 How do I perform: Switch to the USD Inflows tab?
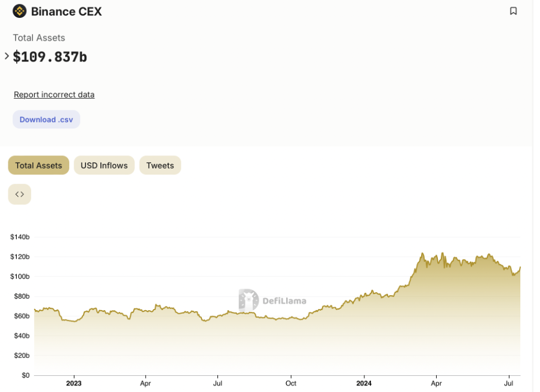coord(104,166)
